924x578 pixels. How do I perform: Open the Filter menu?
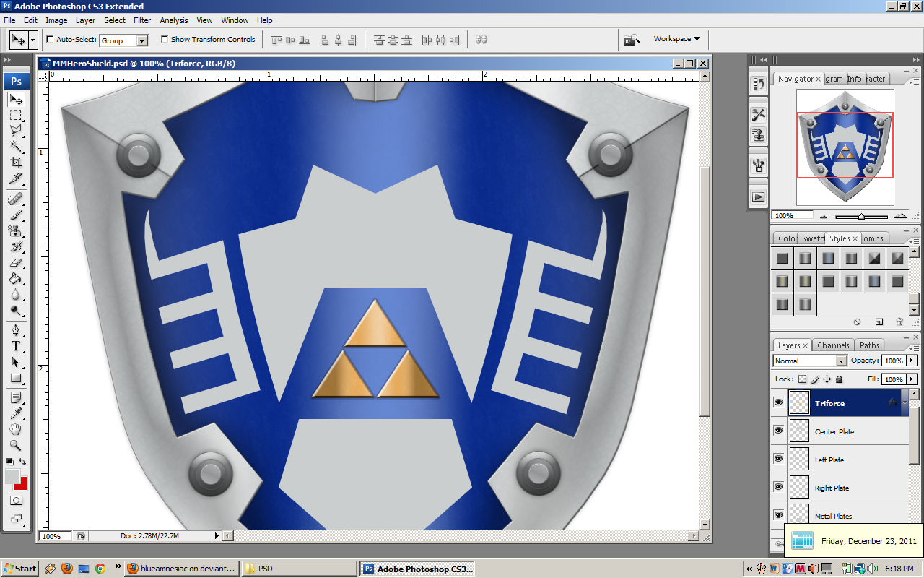[x=142, y=20]
